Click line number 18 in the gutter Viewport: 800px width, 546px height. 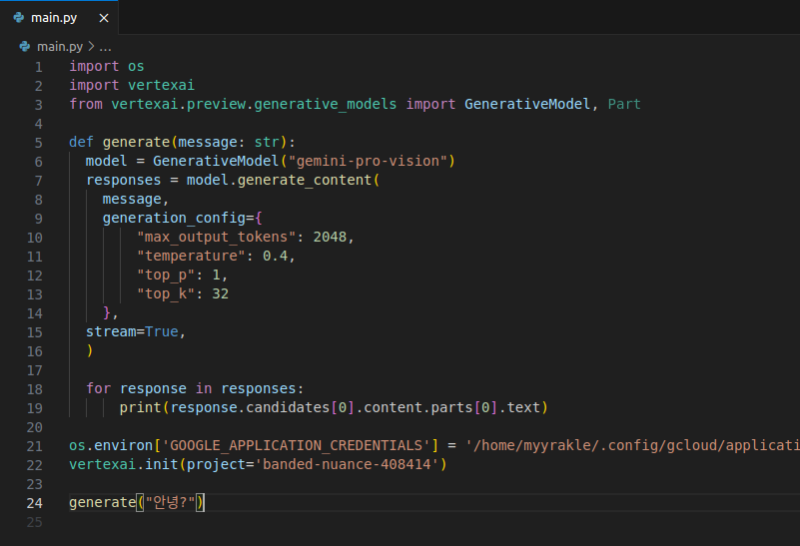35,388
